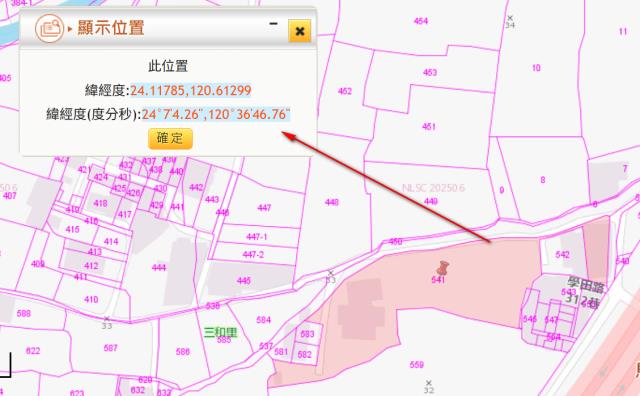Select parcel 447-2
Viewport: 640px width, 396px height.
tap(253, 255)
